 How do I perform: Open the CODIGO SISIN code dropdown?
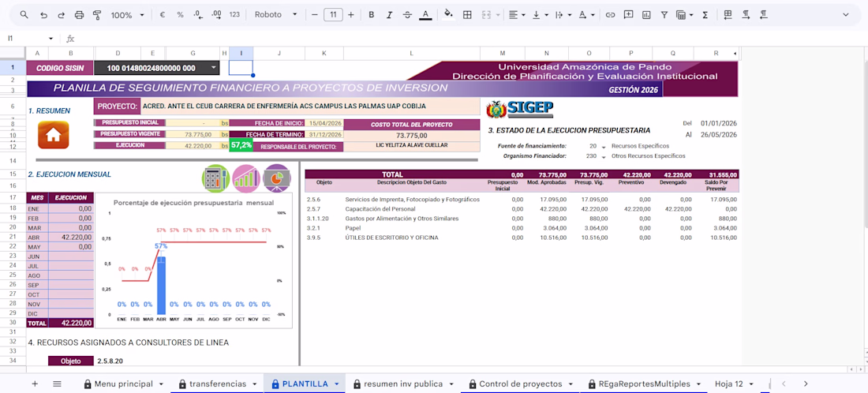(x=214, y=68)
